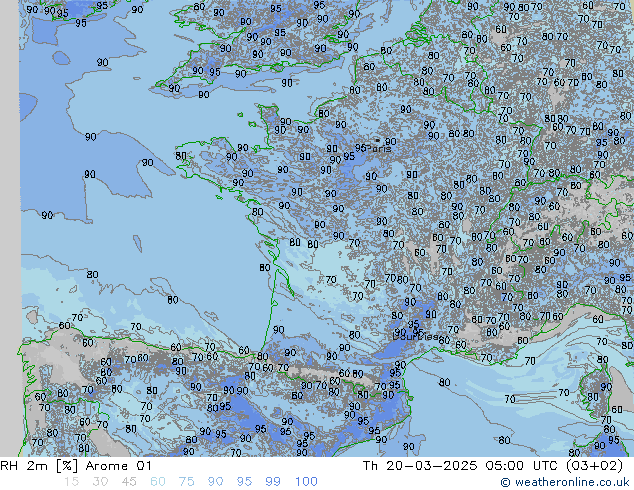
Task: Click the 45 legend scale value
Action: [129, 481]
